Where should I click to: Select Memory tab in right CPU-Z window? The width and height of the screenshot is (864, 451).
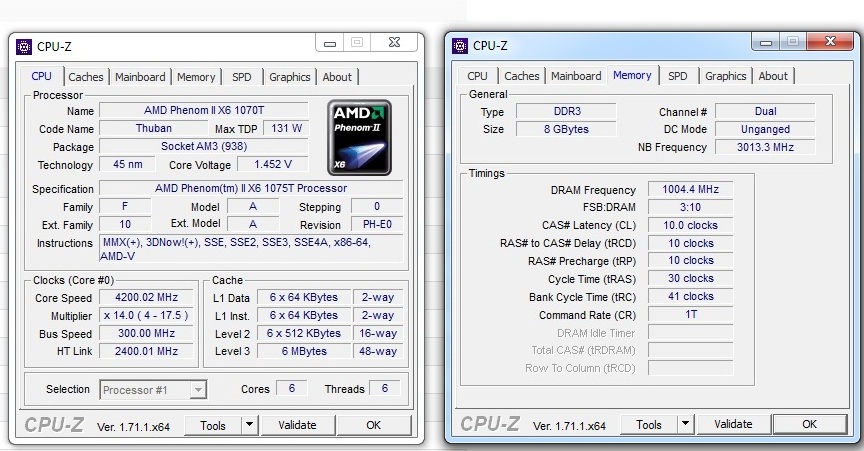(x=632, y=76)
